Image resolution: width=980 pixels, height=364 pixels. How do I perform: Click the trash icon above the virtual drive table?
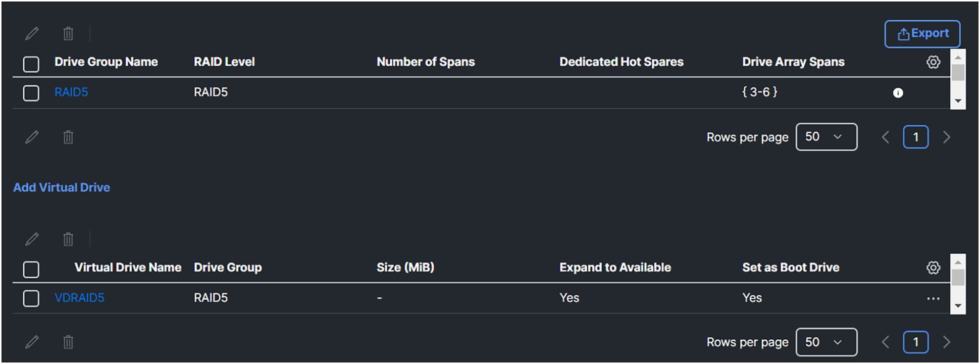pos(68,239)
